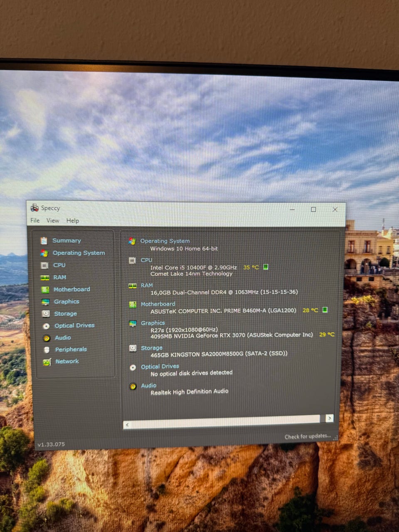
Task: Open the Optical Drives heading link in summary
Action: (160, 366)
